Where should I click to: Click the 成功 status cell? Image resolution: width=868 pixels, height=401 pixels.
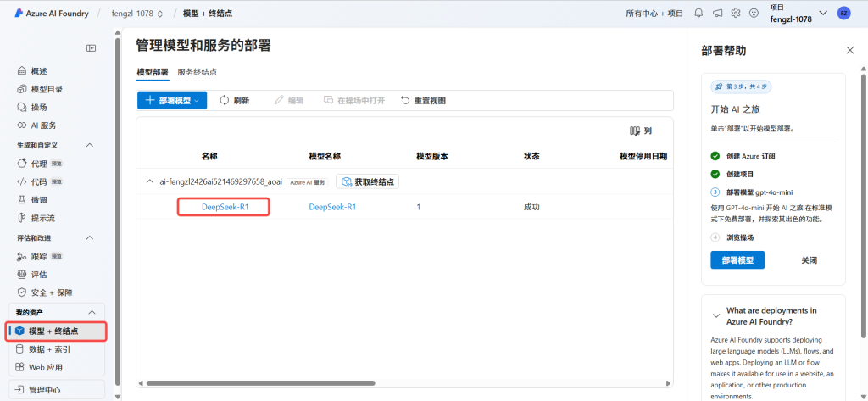[531, 207]
